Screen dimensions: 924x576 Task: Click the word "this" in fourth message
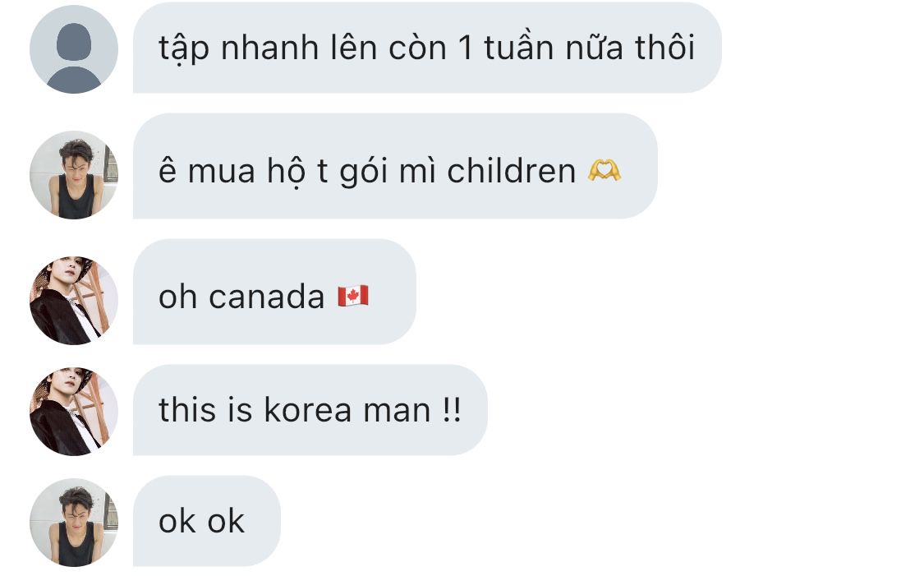point(187,410)
